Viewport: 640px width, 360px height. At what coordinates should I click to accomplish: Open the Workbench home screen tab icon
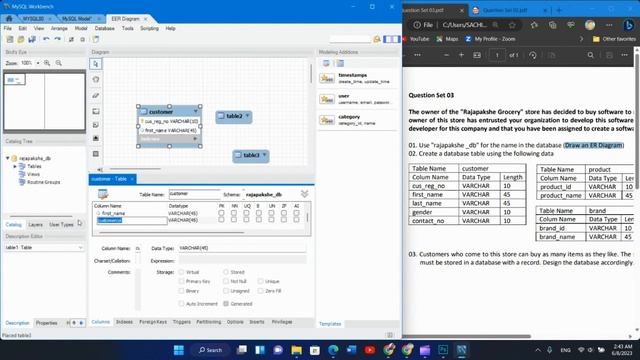[x=9, y=19]
